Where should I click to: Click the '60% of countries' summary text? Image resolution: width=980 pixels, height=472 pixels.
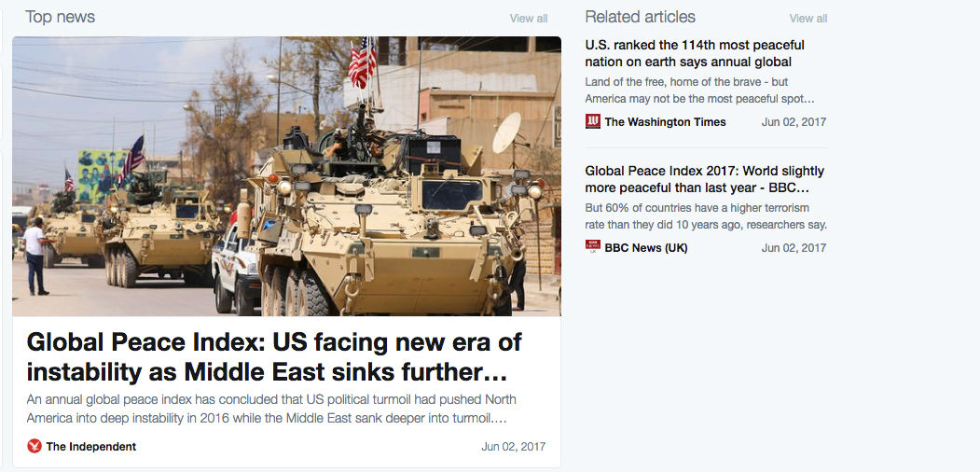pyautogui.click(x=706, y=216)
